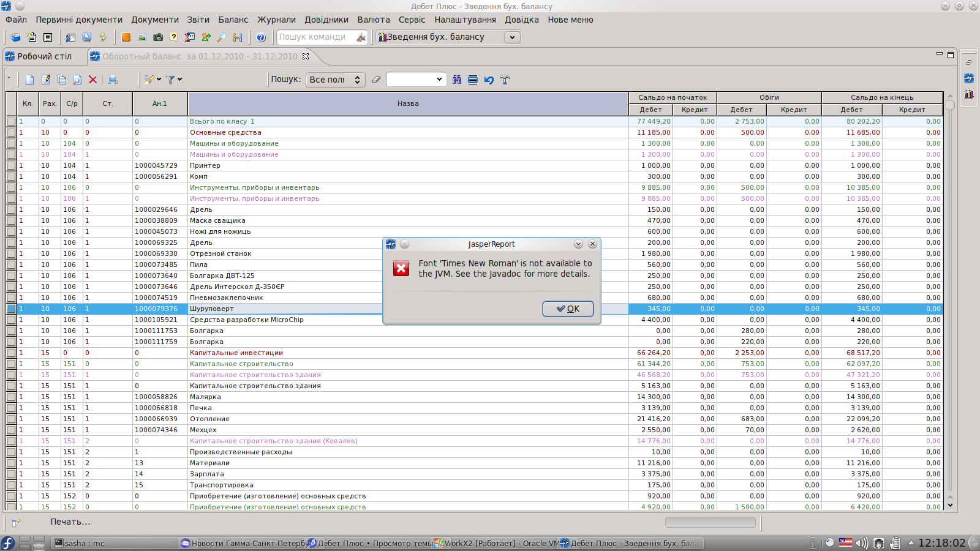Click the histogram icon in right side panel
The width and height of the screenshot is (980, 551).
point(969,94)
